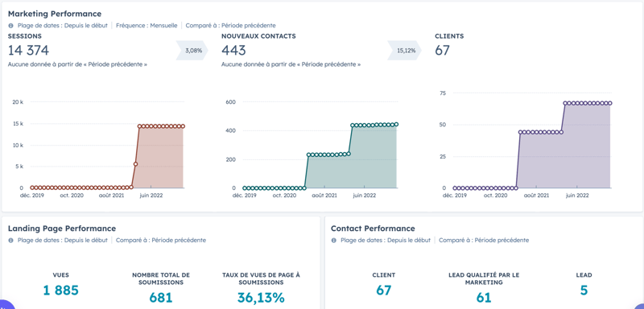Click the 5 k axis label
Viewport: 644px width, 309px height.
(x=19, y=167)
